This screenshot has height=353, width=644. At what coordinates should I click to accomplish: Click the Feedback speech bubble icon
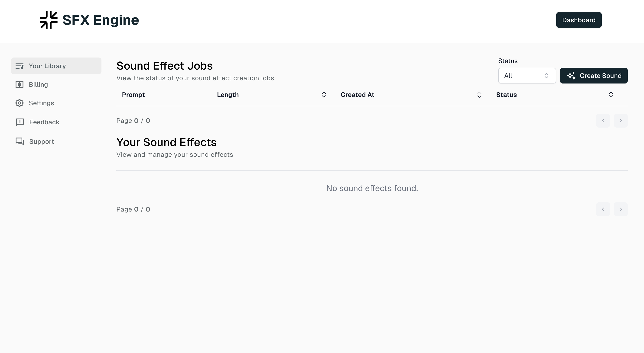tap(20, 122)
